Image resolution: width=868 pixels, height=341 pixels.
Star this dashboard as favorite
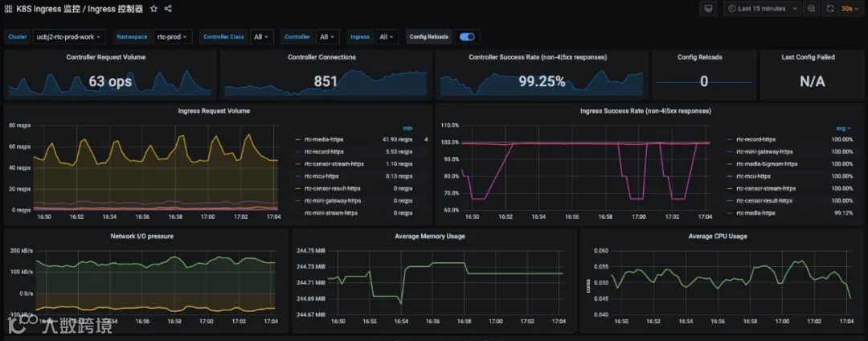tap(154, 9)
